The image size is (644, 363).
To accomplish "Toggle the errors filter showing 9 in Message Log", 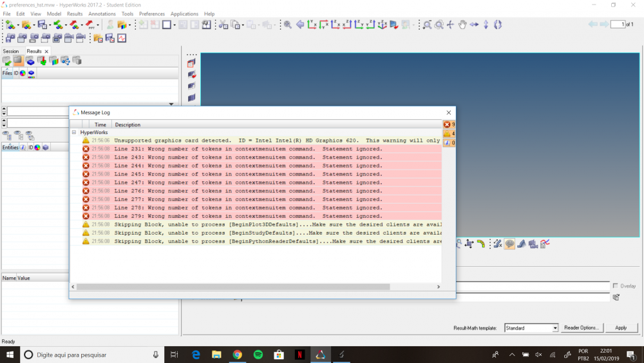I will pyautogui.click(x=449, y=124).
